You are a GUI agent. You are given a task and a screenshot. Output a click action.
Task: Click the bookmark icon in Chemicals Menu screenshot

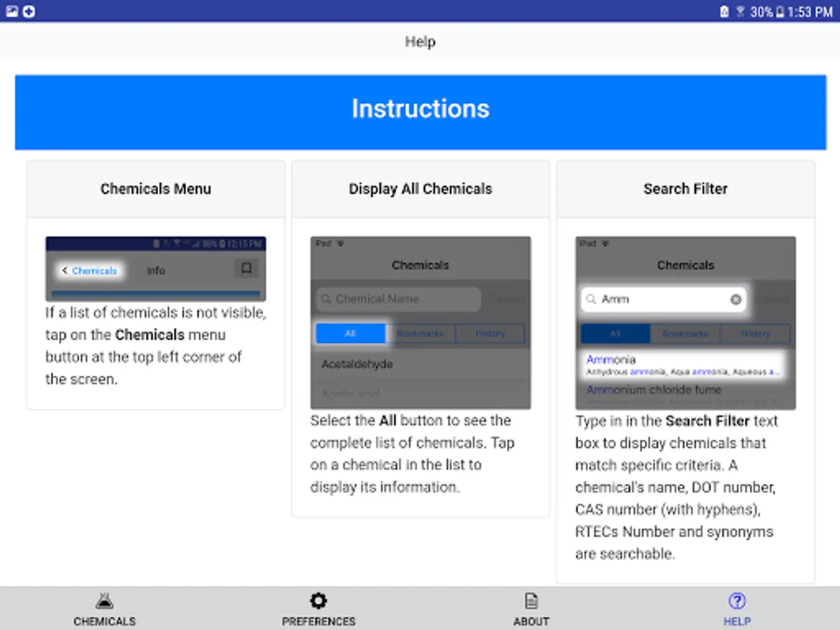click(246, 268)
